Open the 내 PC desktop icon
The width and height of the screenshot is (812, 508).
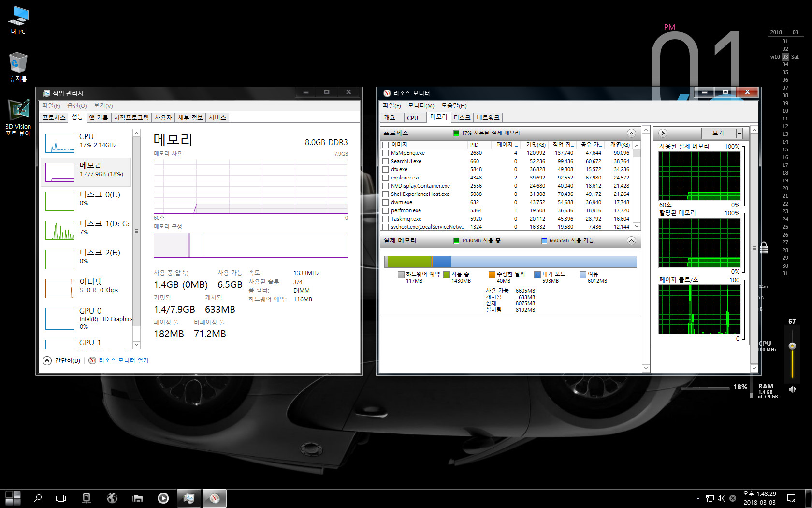(18, 20)
